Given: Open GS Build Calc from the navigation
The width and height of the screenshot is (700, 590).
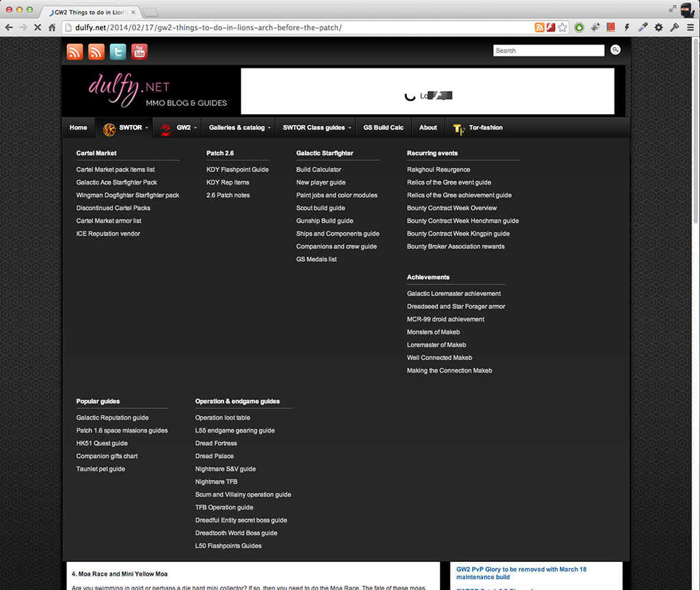Looking at the screenshot, I should point(383,128).
